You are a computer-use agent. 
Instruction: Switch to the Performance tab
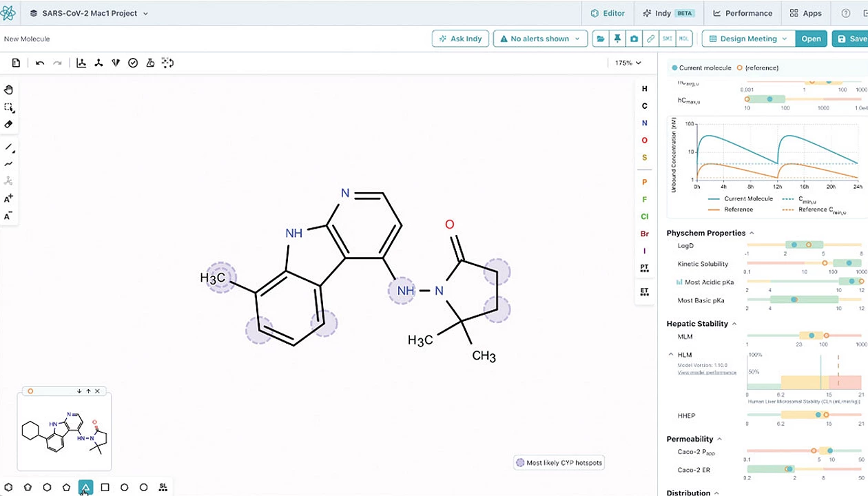click(743, 13)
